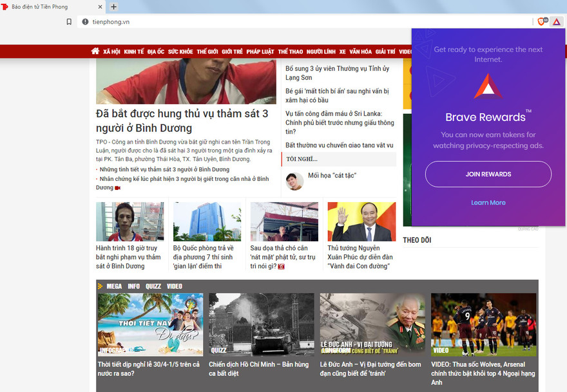Click the flame icon next to MEGA

(101, 285)
